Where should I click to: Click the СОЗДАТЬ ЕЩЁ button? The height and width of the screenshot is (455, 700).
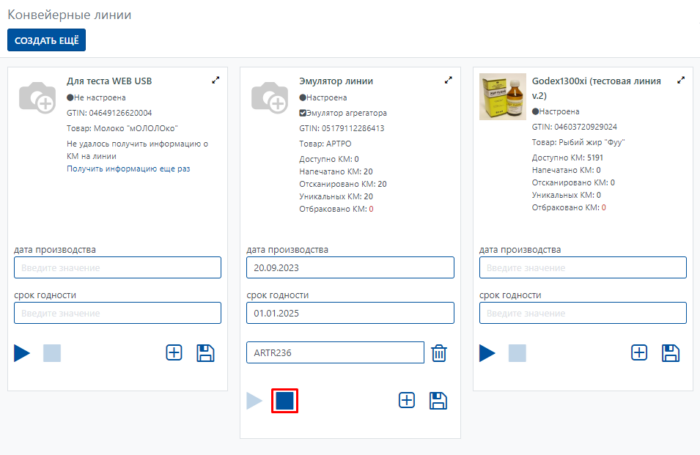point(46,40)
